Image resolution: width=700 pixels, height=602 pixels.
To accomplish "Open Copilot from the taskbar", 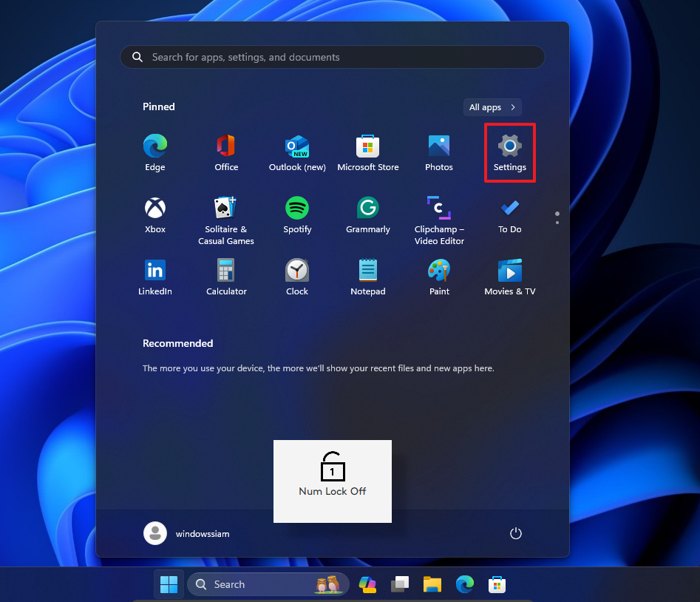I will point(367,584).
